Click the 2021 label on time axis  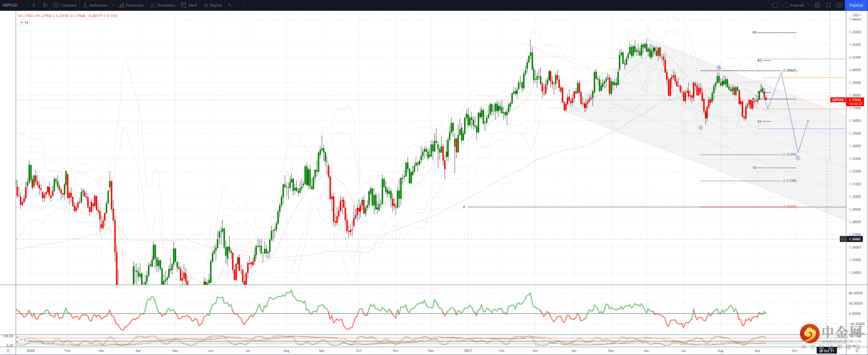[x=468, y=351]
